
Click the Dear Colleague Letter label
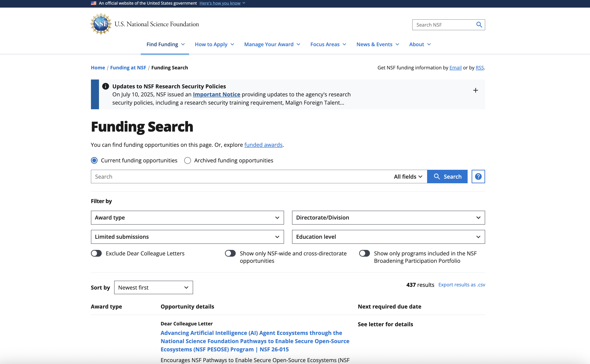[x=187, y=324]
